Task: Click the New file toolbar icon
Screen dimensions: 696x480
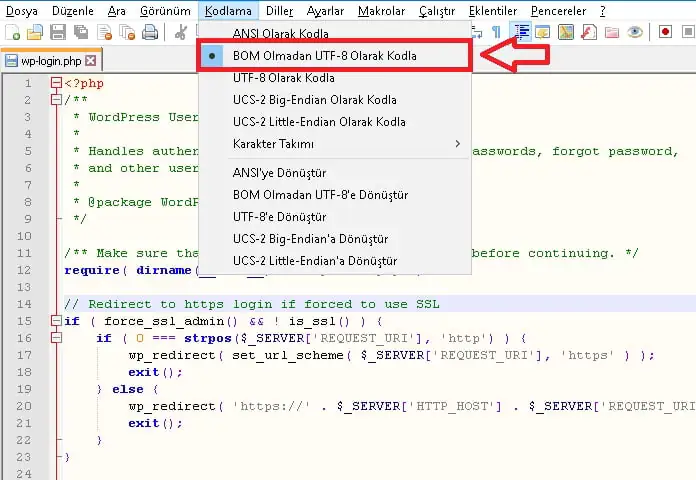Action: (x=13, y=33)
